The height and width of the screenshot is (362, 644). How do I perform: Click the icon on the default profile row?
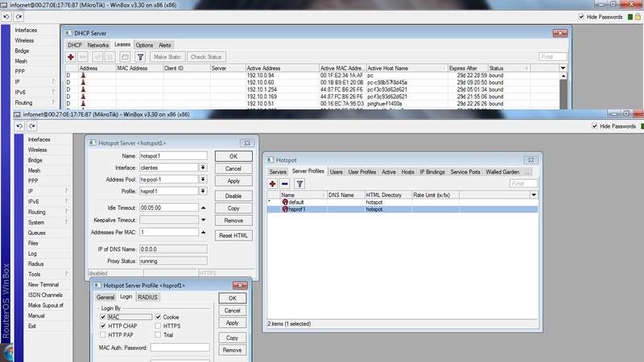coord(285,203)
